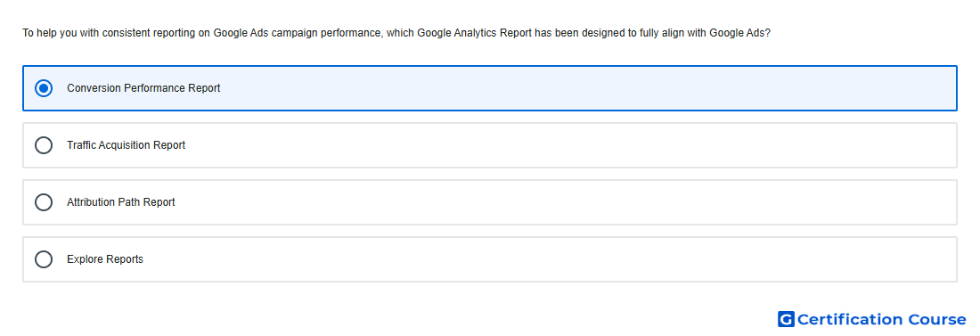Select the Conversion Performance Report radio button

[44, 88]
